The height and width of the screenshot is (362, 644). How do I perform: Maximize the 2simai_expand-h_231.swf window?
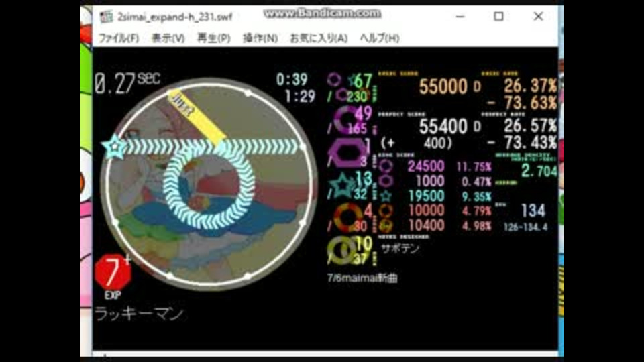coord(498,17)
